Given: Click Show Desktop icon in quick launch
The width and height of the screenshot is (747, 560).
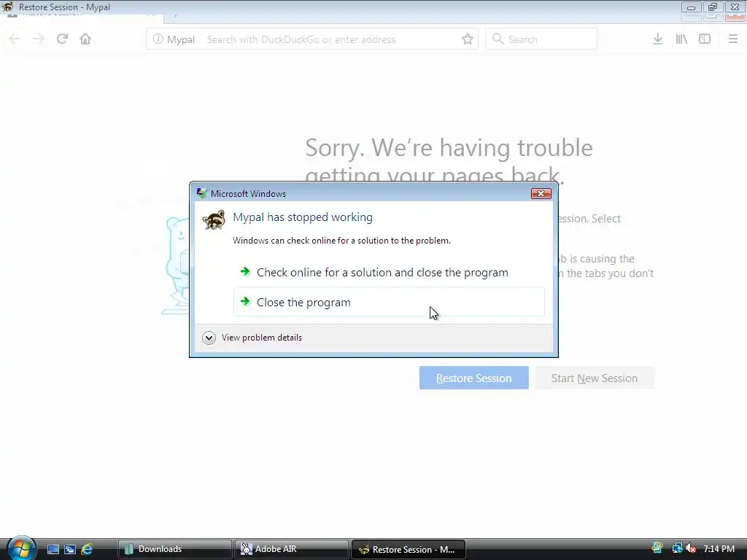Looking at the screenshot, I should click(x=53, y=550).
